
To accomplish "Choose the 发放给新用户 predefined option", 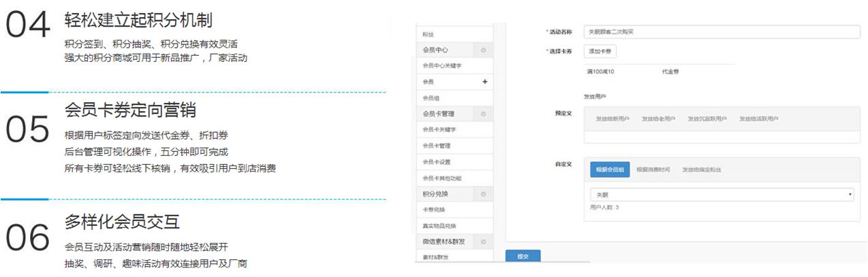I will point(613,119).
